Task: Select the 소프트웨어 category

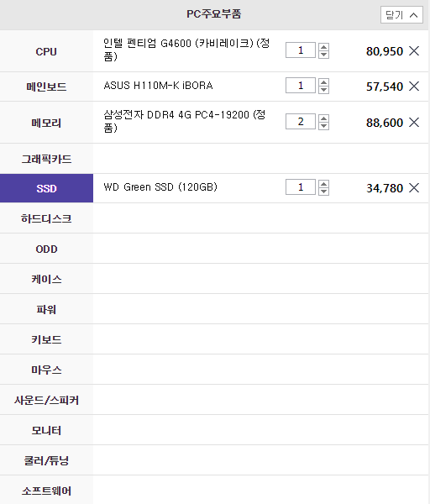Action: 46,491
